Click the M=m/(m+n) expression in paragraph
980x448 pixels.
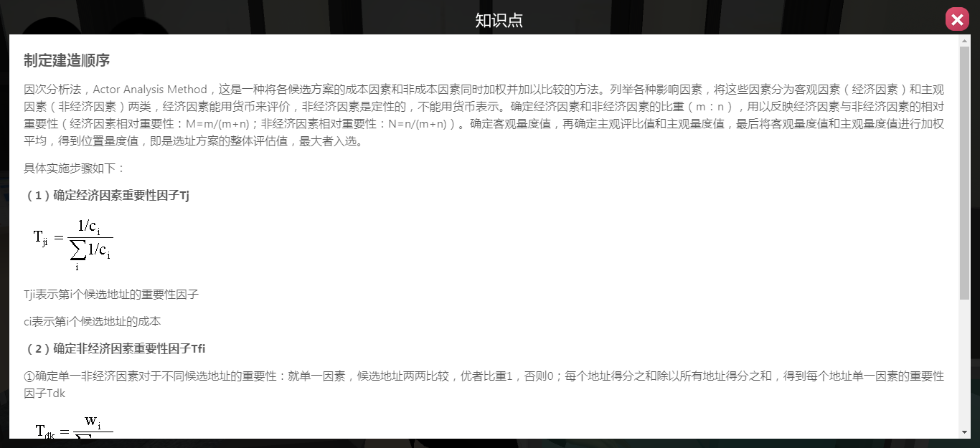[x=215, y=124]
